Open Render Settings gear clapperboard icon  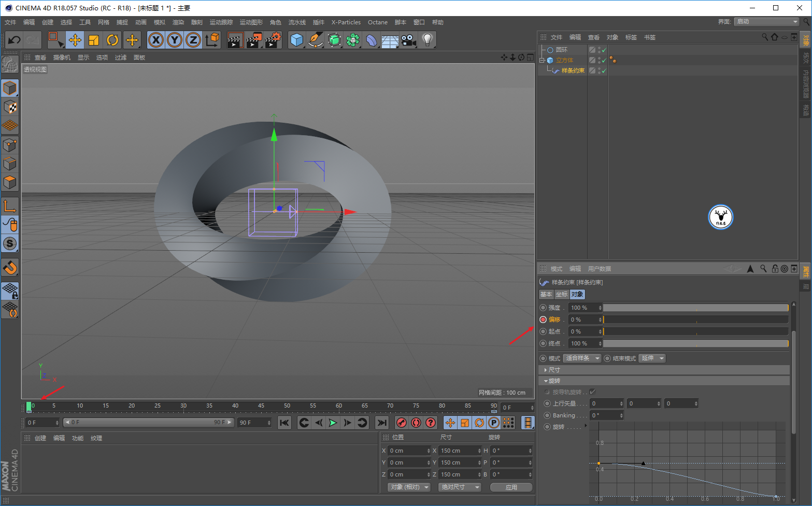tap(273, 40)
